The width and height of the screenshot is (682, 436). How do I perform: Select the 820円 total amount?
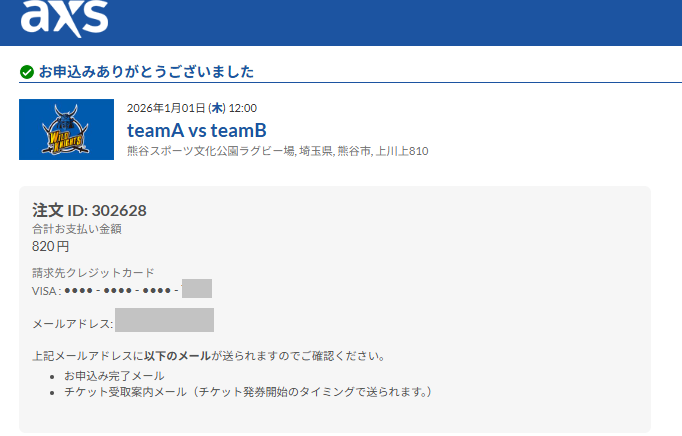50,246
